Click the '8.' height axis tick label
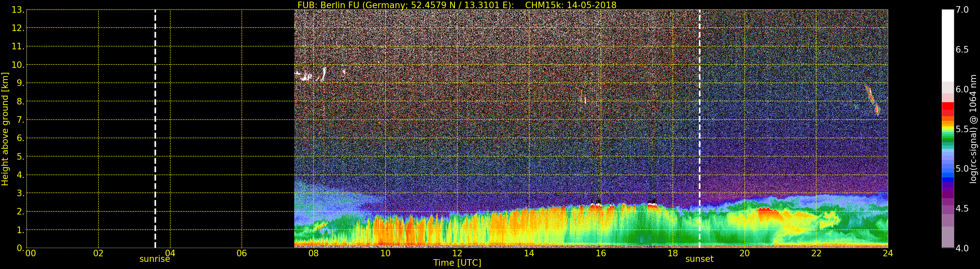Viewport: 980px width, 269px height. pyautogui.click(x=20, y=102)
